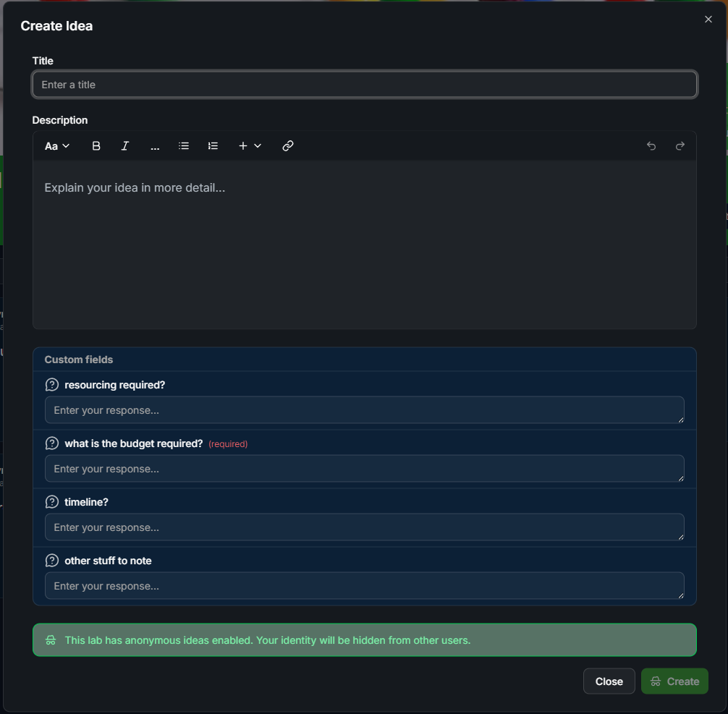Toggle italic formatting in description toolbar
The height and width of the screenshot is (714, 728).
click(x=125, y=146)
